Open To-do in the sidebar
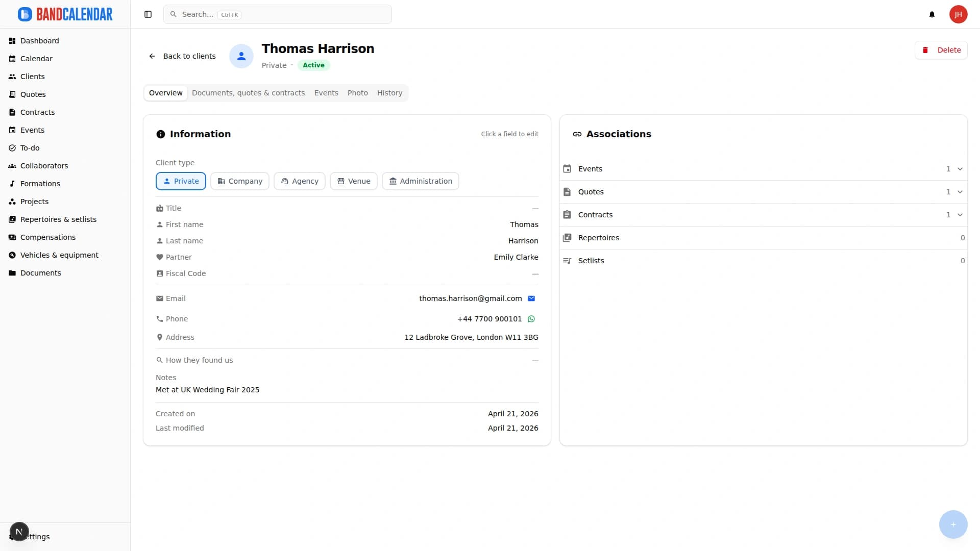Viewport: 980px width, 551px height. (x=65, y=148)
